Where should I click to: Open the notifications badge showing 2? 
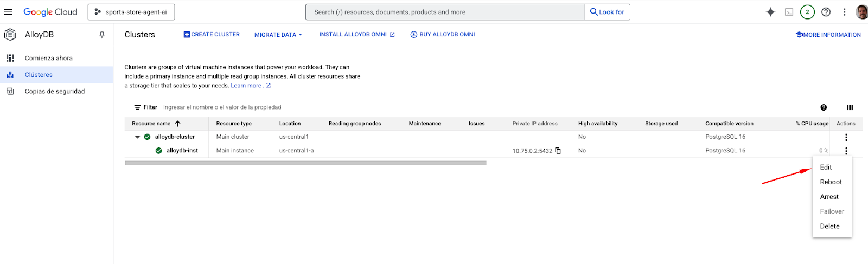coord(807,12)
